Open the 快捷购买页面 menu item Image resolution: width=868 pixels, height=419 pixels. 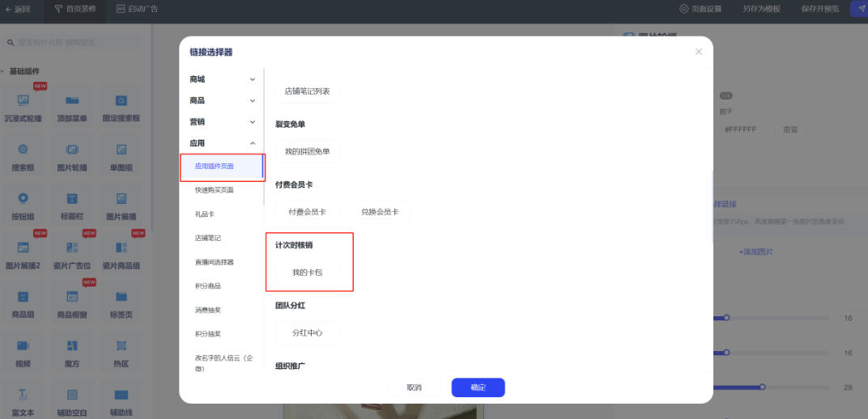(214, 190)
